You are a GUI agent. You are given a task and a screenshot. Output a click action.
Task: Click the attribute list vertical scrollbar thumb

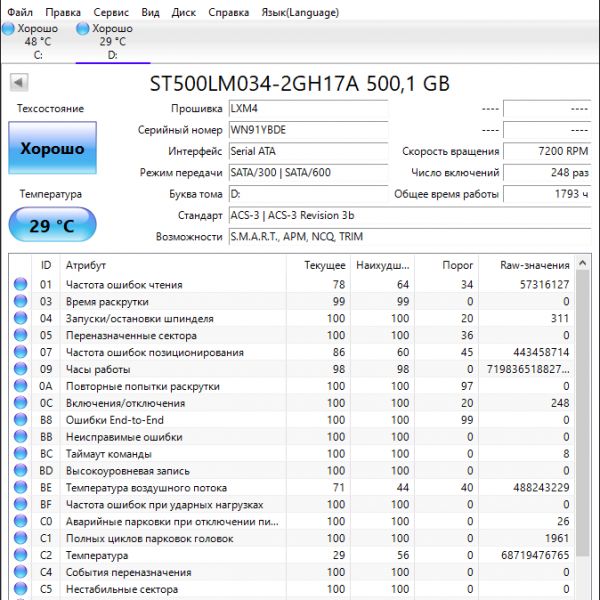click(582, 413)
